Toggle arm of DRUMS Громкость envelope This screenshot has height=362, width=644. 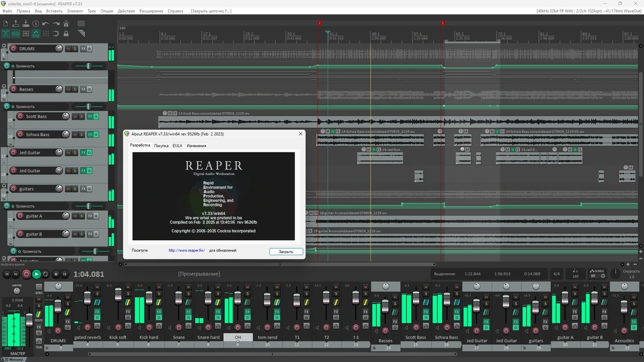click(7, 66)
